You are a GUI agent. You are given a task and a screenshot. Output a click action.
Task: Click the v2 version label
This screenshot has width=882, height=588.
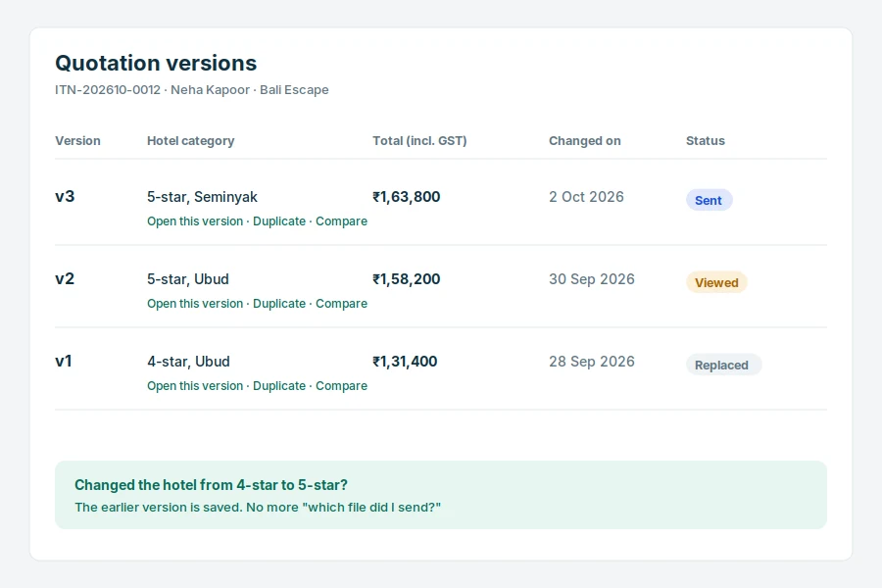point(65,278)
